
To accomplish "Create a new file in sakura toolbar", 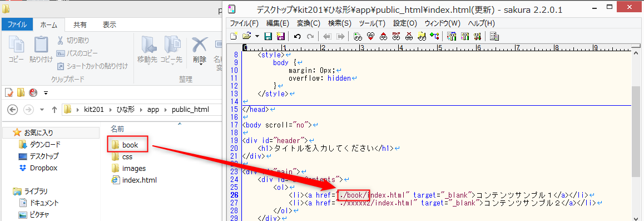I will coord(233,36).
